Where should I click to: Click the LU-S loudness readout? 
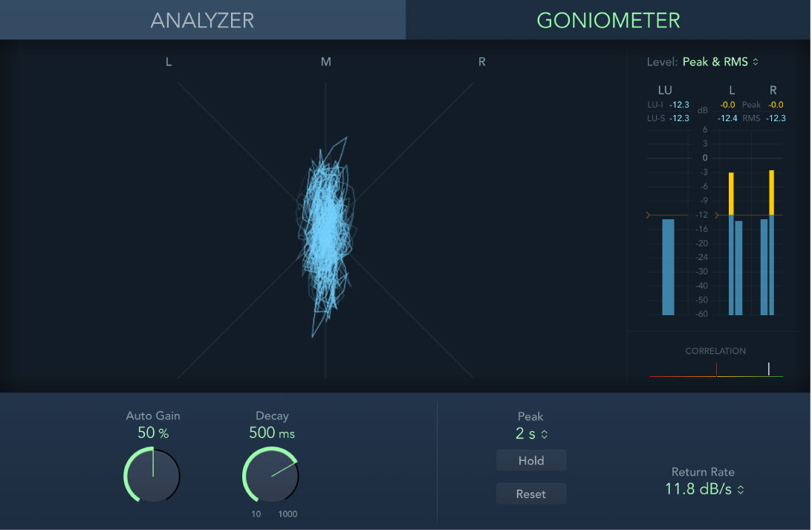point(678,117)
